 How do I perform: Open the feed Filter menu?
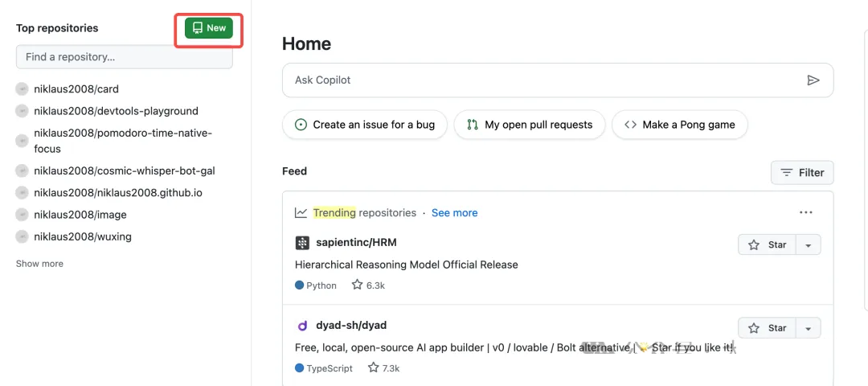(802, 173)
